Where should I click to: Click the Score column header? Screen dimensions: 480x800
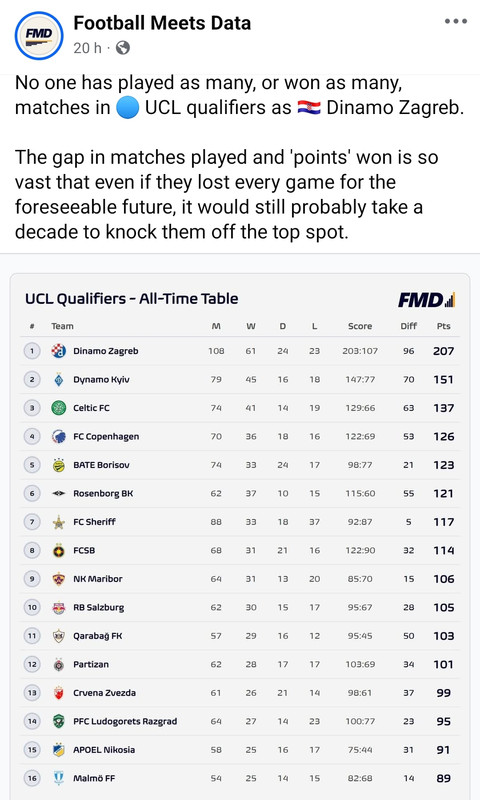tap(360, 326)
